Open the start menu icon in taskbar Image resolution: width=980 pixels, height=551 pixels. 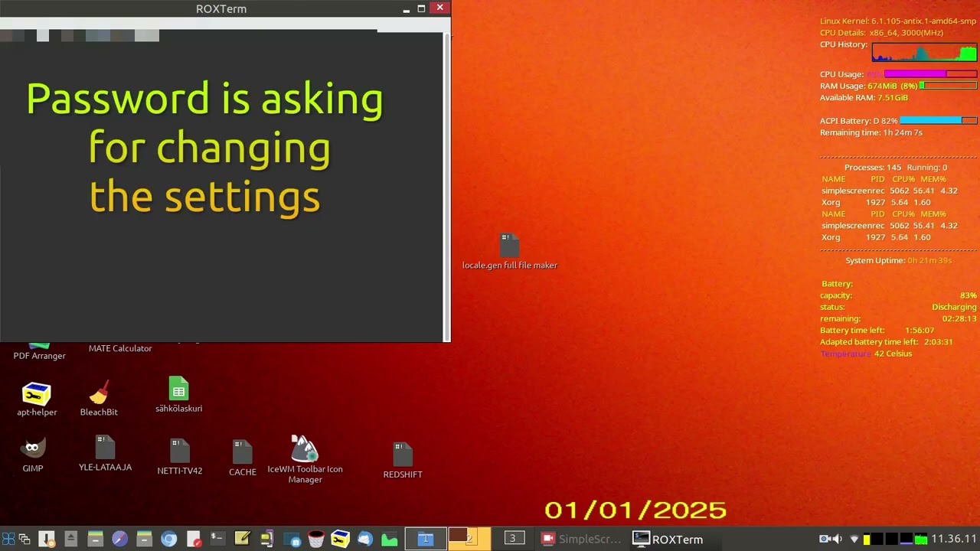click(x=8, y=540)
